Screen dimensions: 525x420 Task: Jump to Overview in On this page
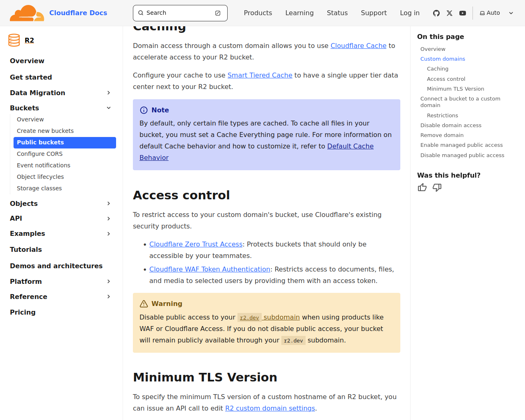(x=433, y=49)
